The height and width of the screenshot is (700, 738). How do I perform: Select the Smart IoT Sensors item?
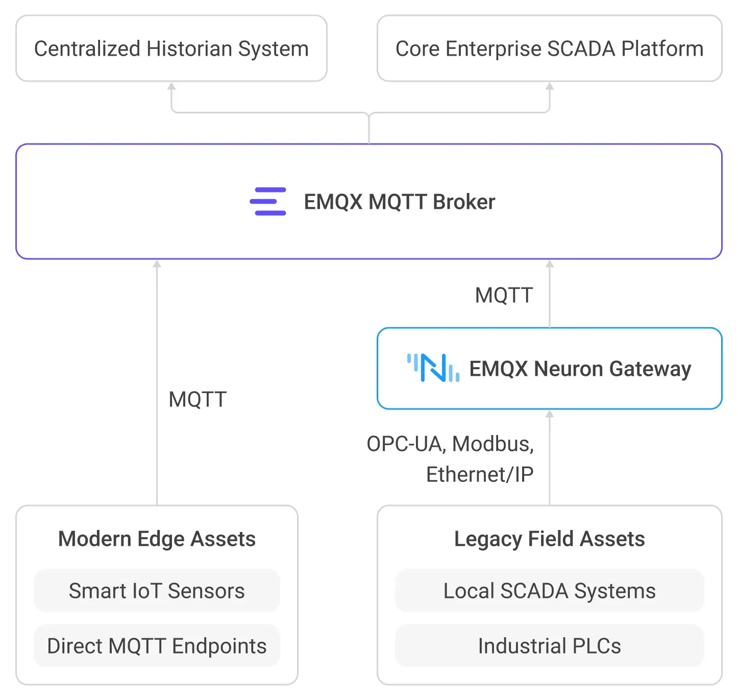pyautogui.click(x=157, y=591)
